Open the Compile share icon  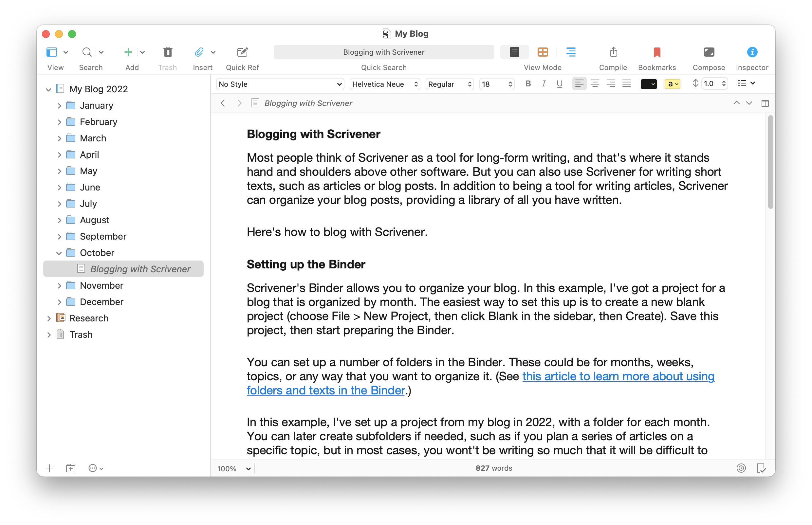coord(613,52)
